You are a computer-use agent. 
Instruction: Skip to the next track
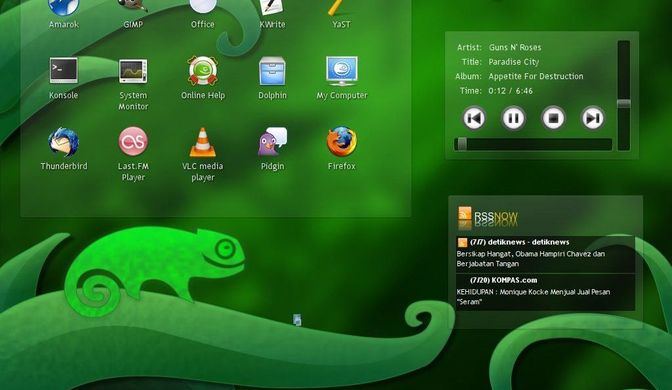(592, 118)
